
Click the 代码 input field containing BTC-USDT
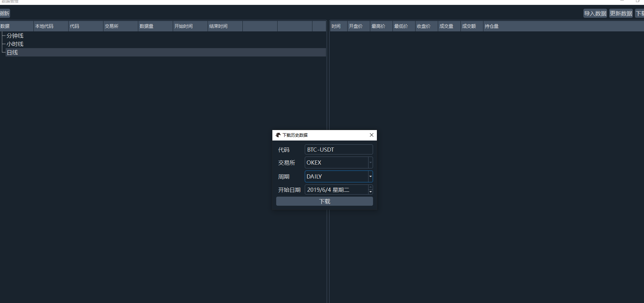(339, 150)
